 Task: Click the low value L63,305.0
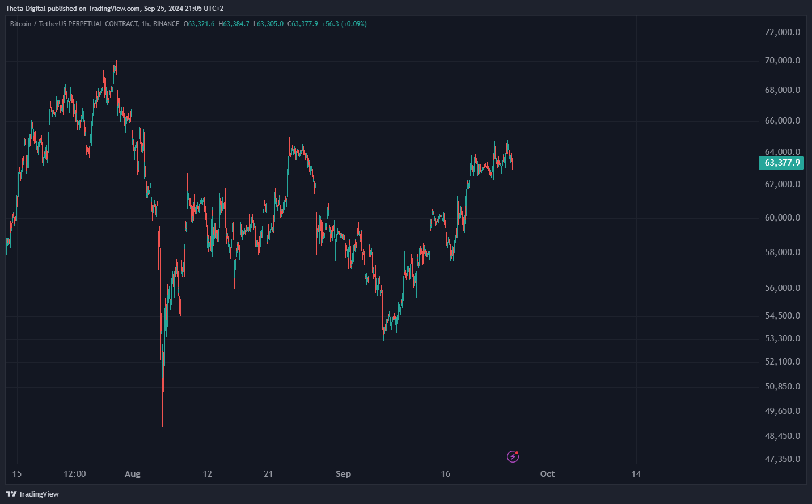pos(269,24)
